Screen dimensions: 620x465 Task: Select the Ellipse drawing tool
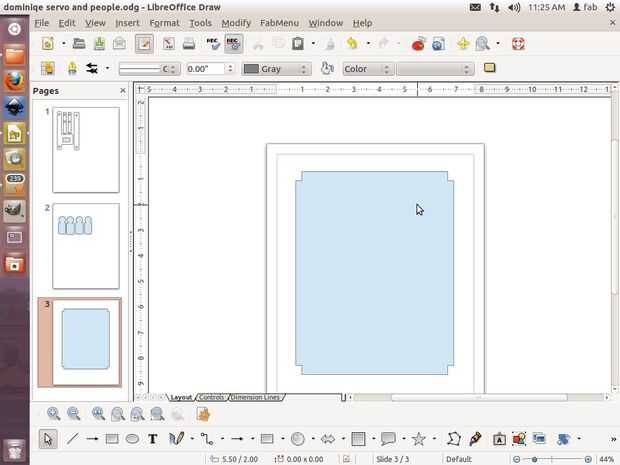coord(132,439)
